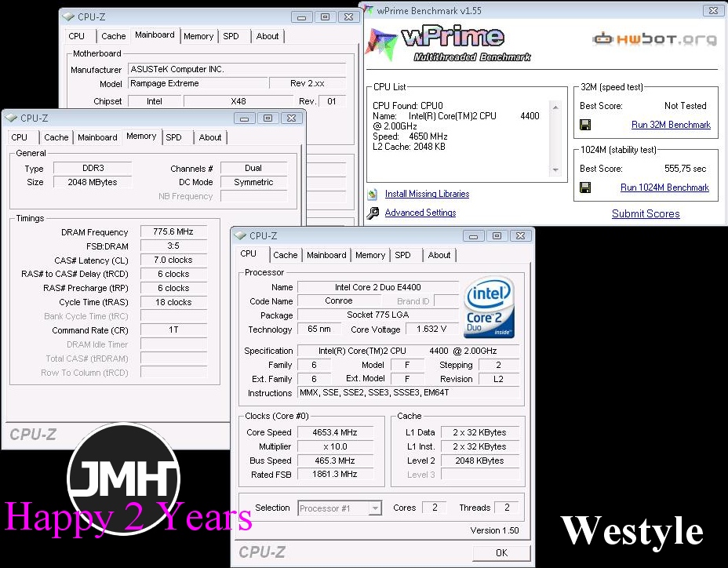The height and width of the screenshot is (568, 728).
Task: Click the Memory size 2048 MBytes field
Action: tap(93, 182)
